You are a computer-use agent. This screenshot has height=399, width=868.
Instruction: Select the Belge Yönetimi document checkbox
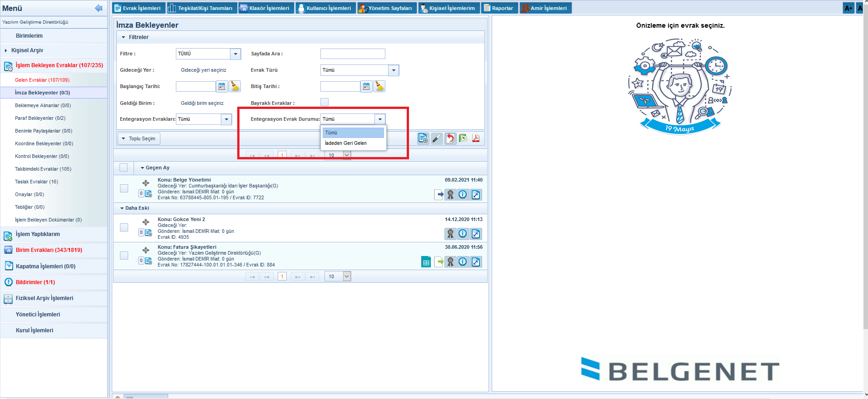pos(124,188)
